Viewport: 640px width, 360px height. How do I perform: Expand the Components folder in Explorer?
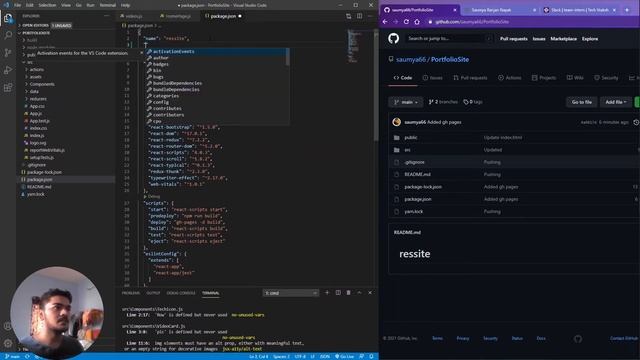coord(42,84)
